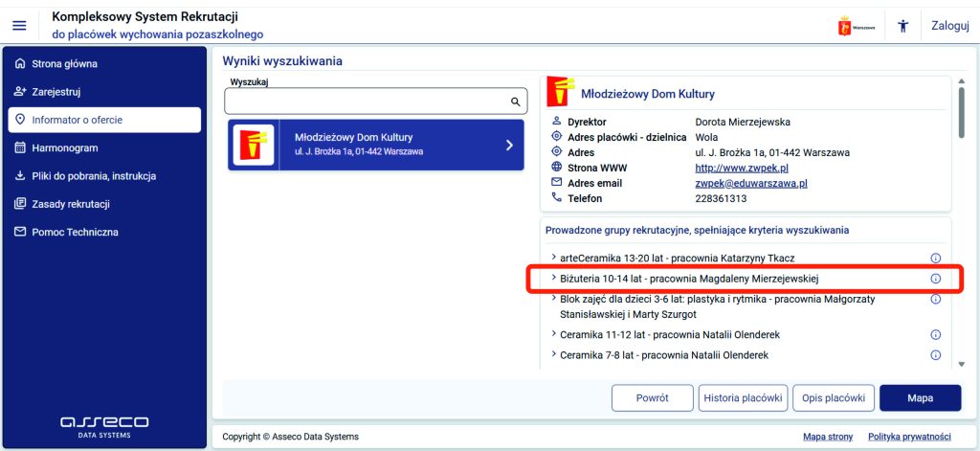
Task: Show info for Ceramika 7-8 lat
Action: [x=936, y=355]
